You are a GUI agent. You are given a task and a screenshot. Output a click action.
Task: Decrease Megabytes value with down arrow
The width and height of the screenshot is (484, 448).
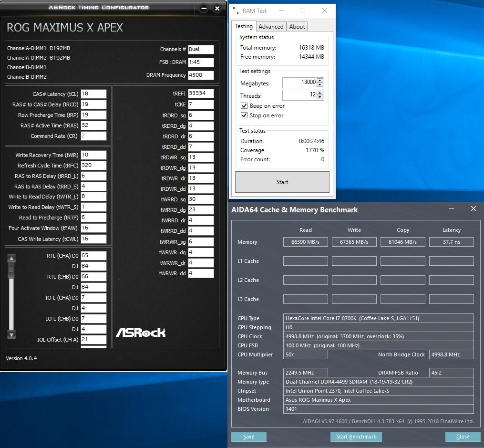(x=320, y=84)
